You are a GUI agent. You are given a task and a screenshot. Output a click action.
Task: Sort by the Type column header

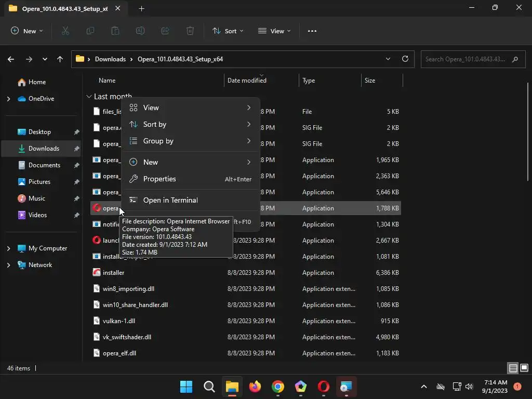click(330, 81)
